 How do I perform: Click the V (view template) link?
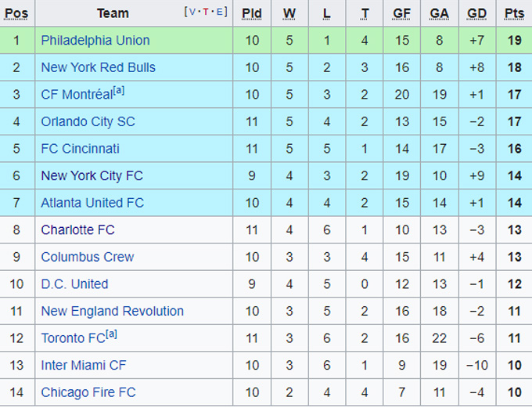[x=192, y=12]
